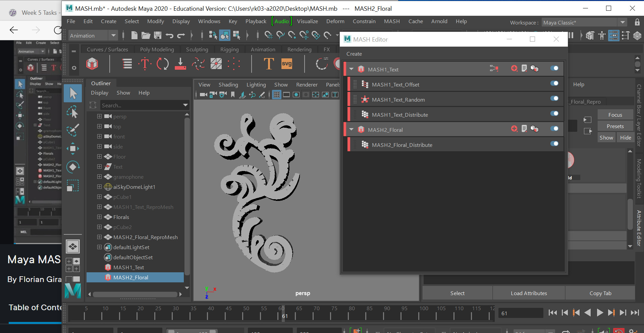Disable the MASH2_Floral_Distribute node toggle

click(x=554, y=144)
